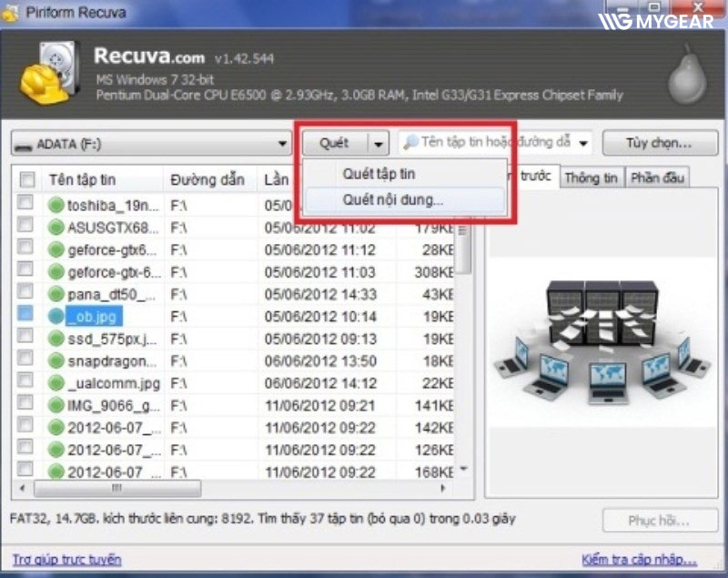Click the green status dot beside toshiba_19n file
The image size is (728, 578).
pyautogui.click(x=56, y=205)
